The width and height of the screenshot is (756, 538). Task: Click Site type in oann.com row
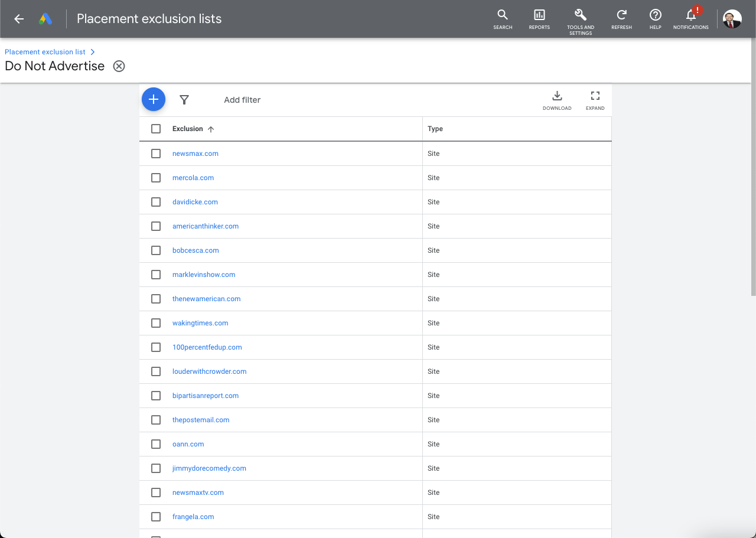coord(434,444)
